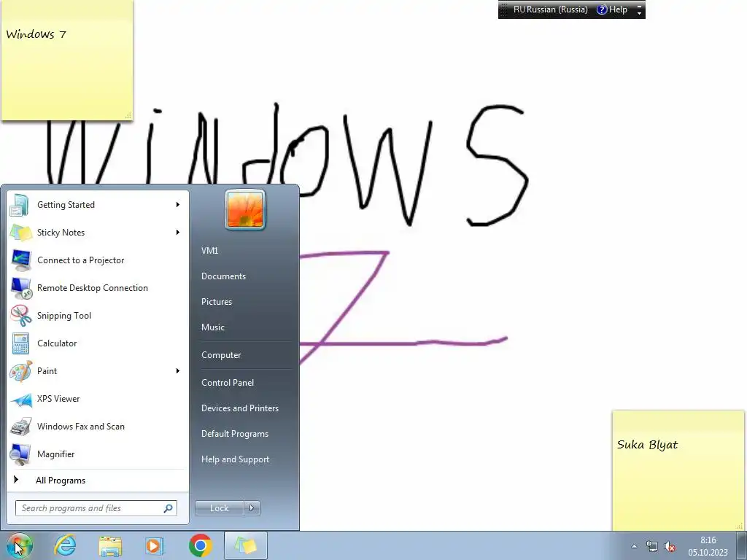747x560 pixels.
Task: Open Control Panel
Action: pyautogui.click(x=228, y=383)
